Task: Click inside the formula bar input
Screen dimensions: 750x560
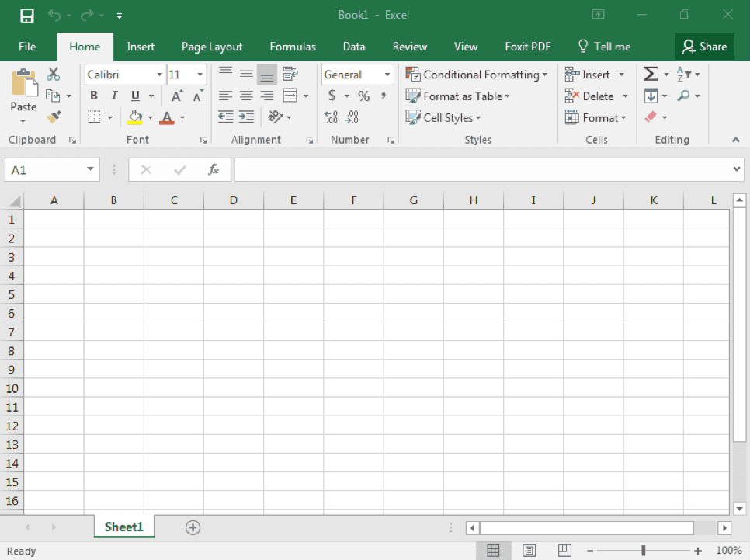Action: [x=481, y=170]
